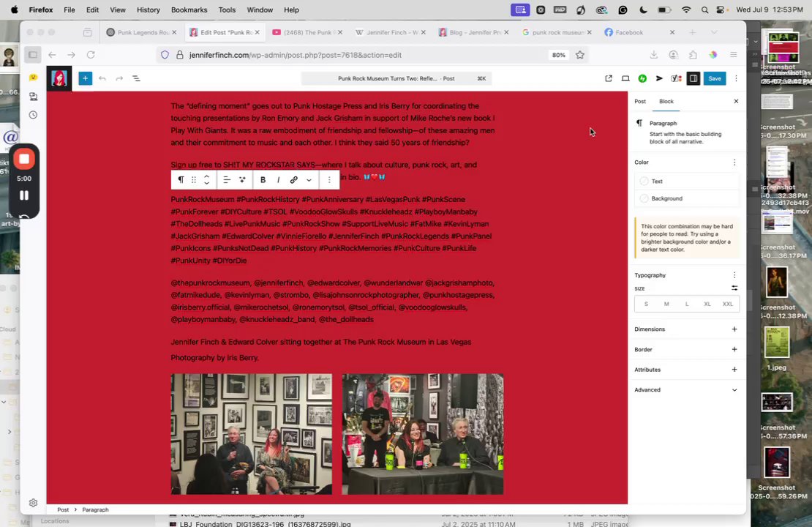This screenshot has height=527, width=812.
Task: Open the text alignment control
Action: point(226,180)
